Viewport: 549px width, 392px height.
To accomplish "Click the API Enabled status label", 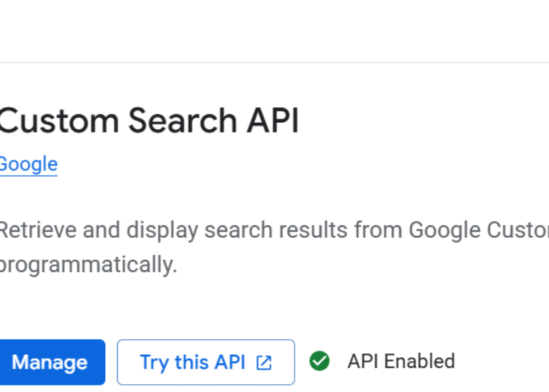I will 401,361.
